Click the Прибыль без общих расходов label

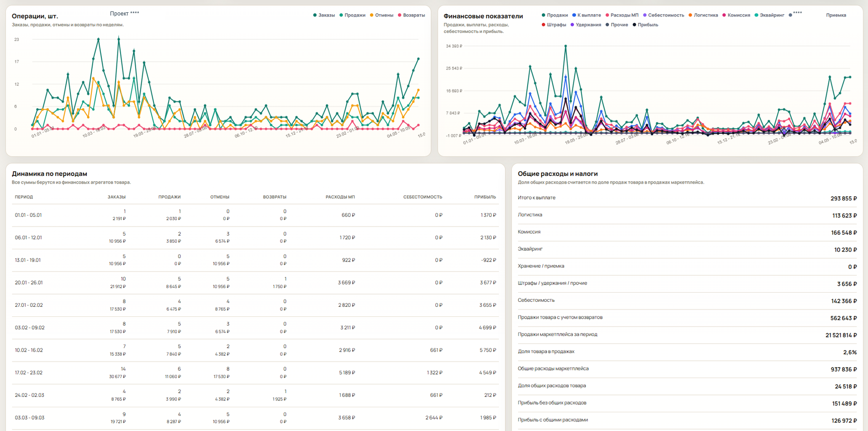(x=552, y=403)
